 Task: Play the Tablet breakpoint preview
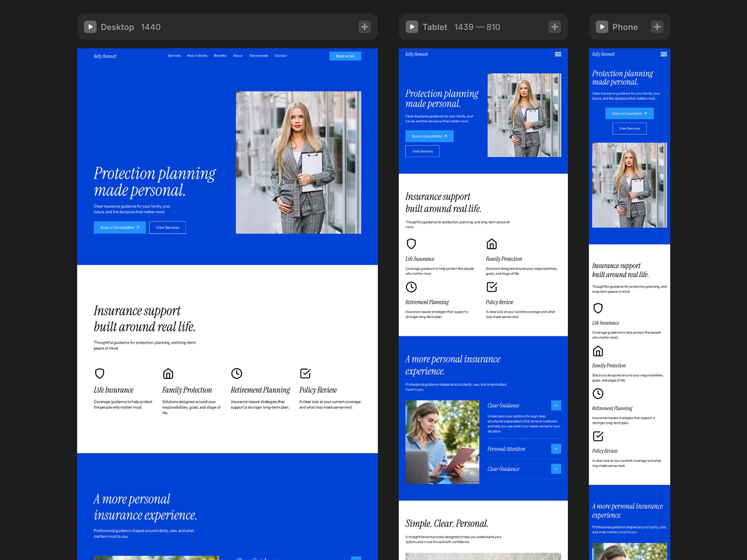(412, 27)
